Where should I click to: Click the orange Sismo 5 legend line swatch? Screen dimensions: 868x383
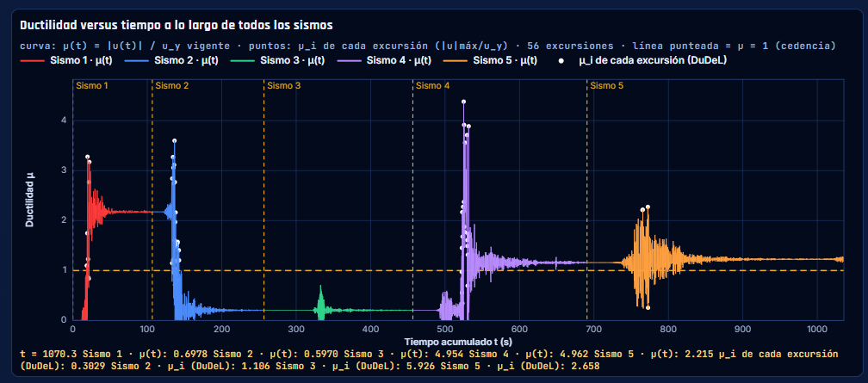point(456,60)
